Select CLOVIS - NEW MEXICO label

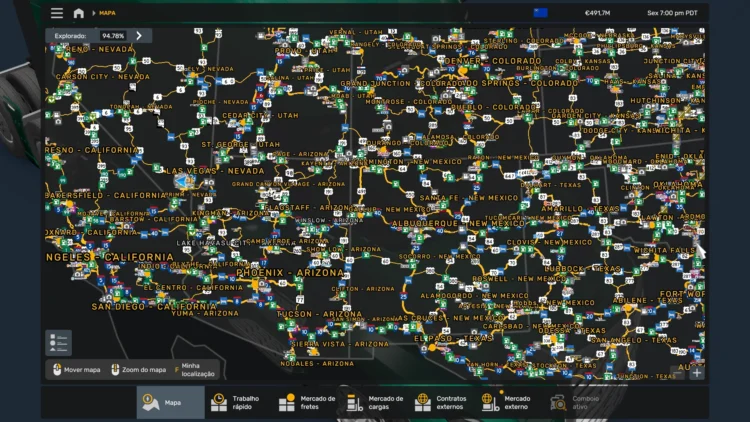(x=550, y=242)
